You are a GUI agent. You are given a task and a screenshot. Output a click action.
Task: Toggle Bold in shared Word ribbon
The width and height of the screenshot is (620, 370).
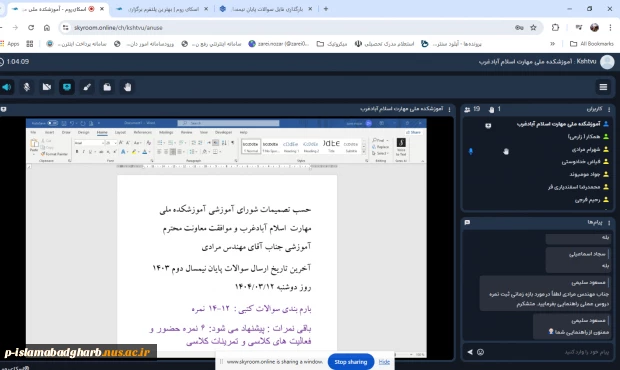(77, 152)
